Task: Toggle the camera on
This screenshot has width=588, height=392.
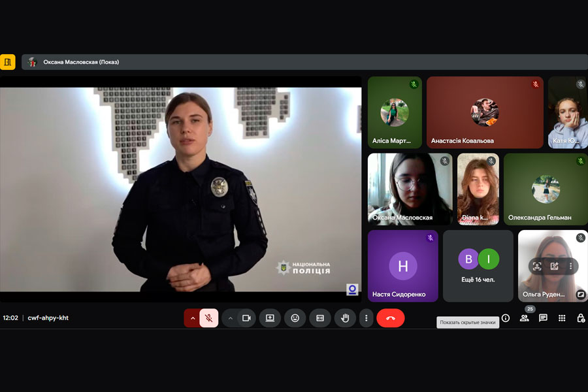Action: [x=246, y=318]
